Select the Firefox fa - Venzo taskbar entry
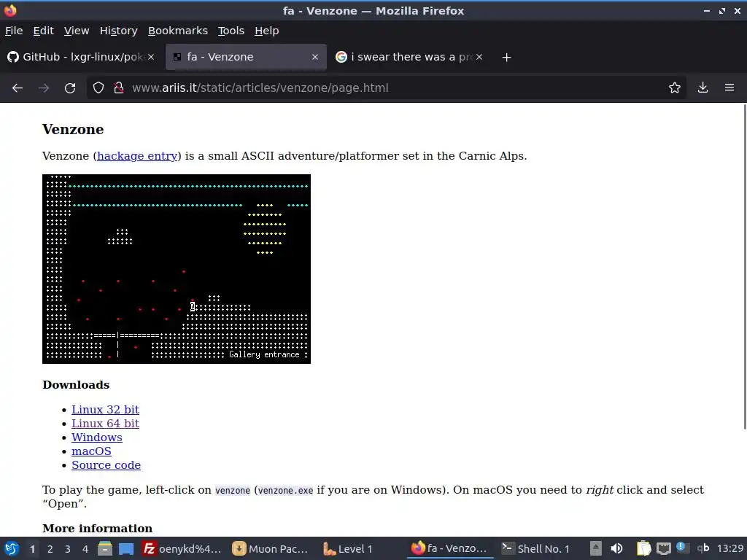Screen dimensions: 747x560 449,548
